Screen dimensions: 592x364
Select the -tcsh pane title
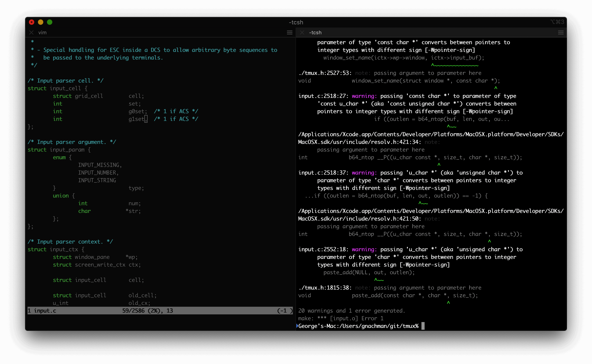(315, 32)
